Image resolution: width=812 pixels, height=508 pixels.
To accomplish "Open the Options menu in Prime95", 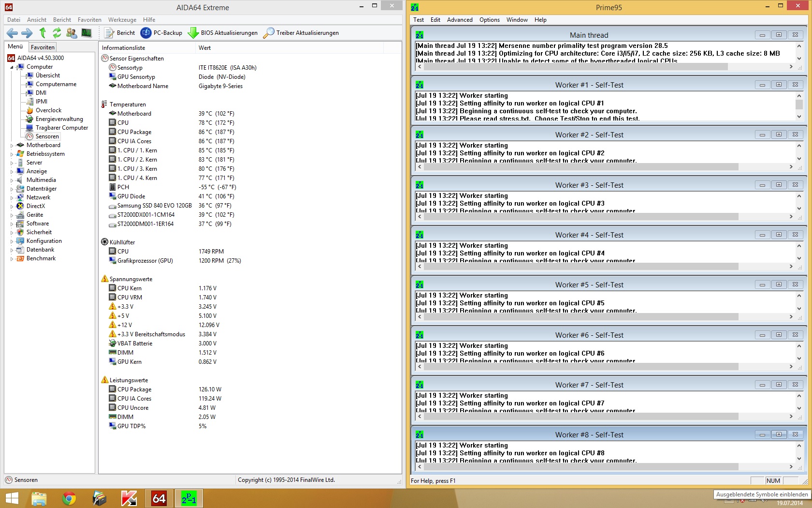I will (x=490, y=20).
